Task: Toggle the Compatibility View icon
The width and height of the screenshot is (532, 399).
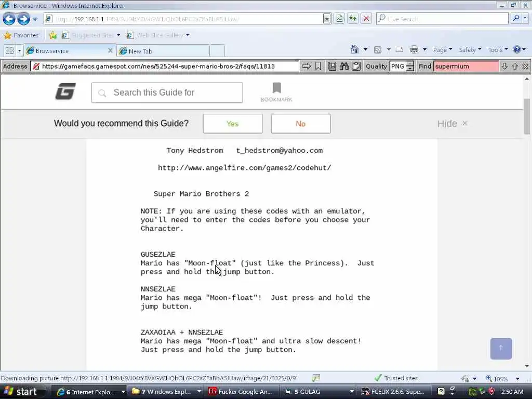Action: (339, 19)
